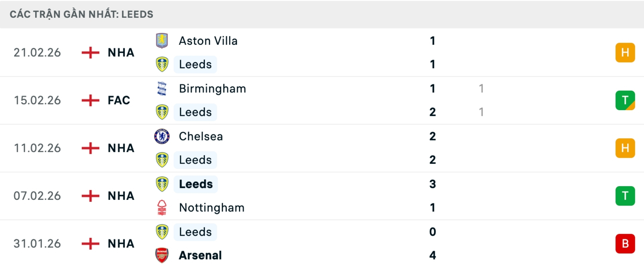Image resolution: width=644 pixels, height=266 pixels.
Task: Click the red B badge for the Arsenal defeat
Action: 625,243
